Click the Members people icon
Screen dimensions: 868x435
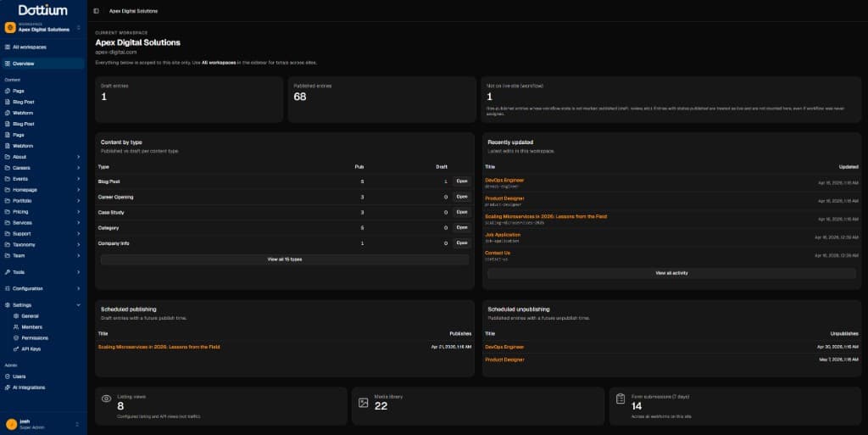coord(15,326)
